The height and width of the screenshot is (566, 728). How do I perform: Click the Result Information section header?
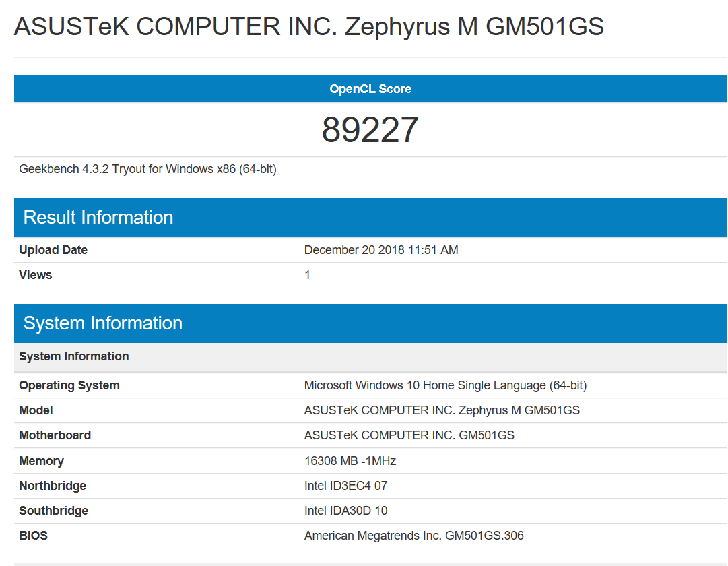tap(370, 218)
